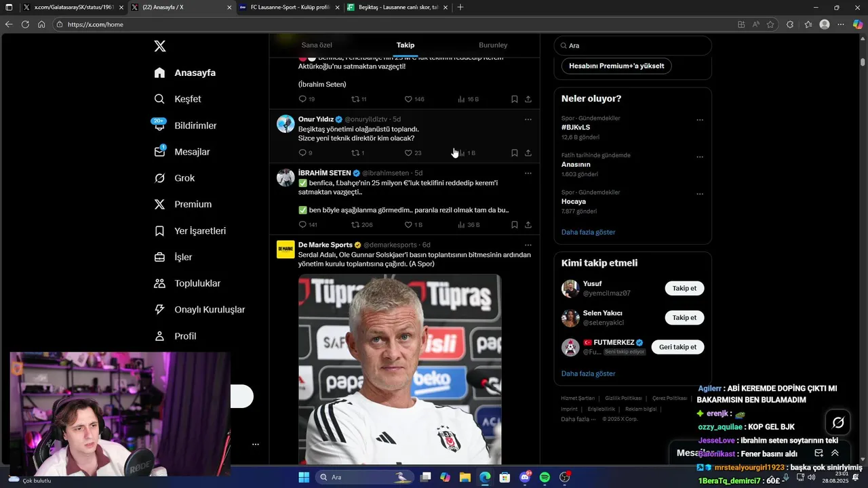Open Windows Start menu
The image size is (868, 488).
(x=304, y=477)
